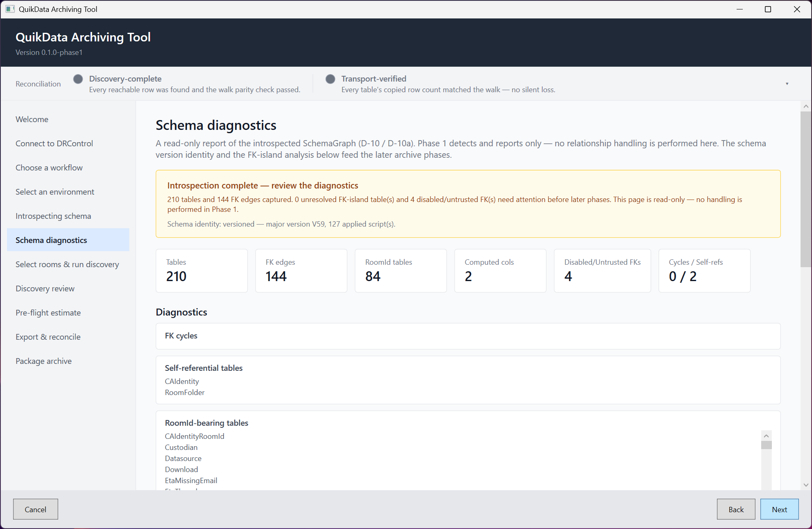Click the Discovery-complete status indicator dot
This screenshot has height=529, width=812.
78,79
